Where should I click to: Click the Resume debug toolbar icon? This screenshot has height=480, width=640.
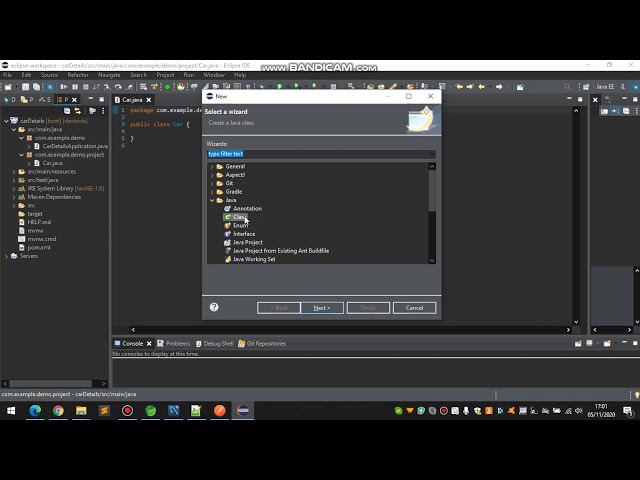[64, 87]
